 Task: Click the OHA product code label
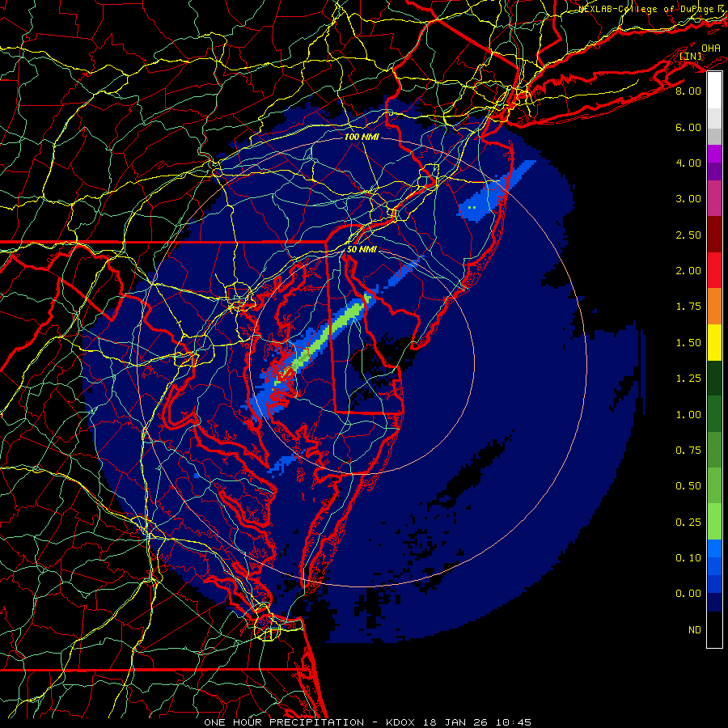(711, 49)
